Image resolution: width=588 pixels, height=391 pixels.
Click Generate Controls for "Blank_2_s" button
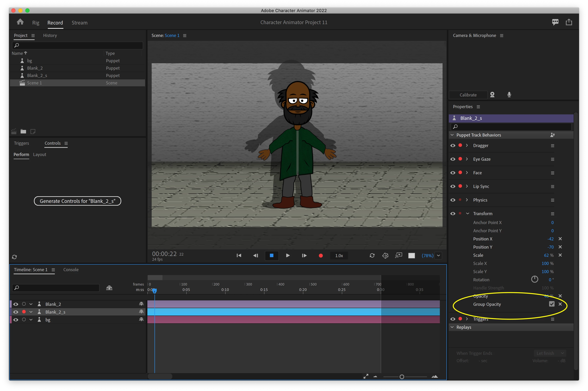[x=78, y=201]
